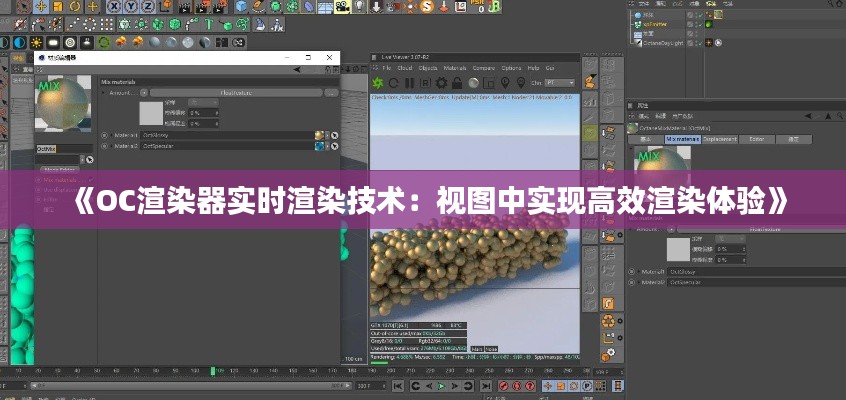Expand the Amount parameter in material editor
This screenshot has height=400, width=846.
[104, 93]
